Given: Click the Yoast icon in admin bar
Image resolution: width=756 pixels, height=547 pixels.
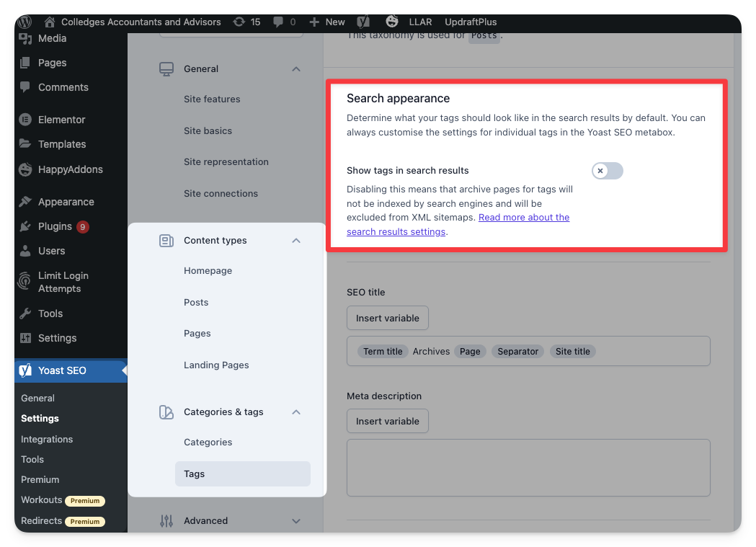Looking at the screenshot, I should point(364,22).
